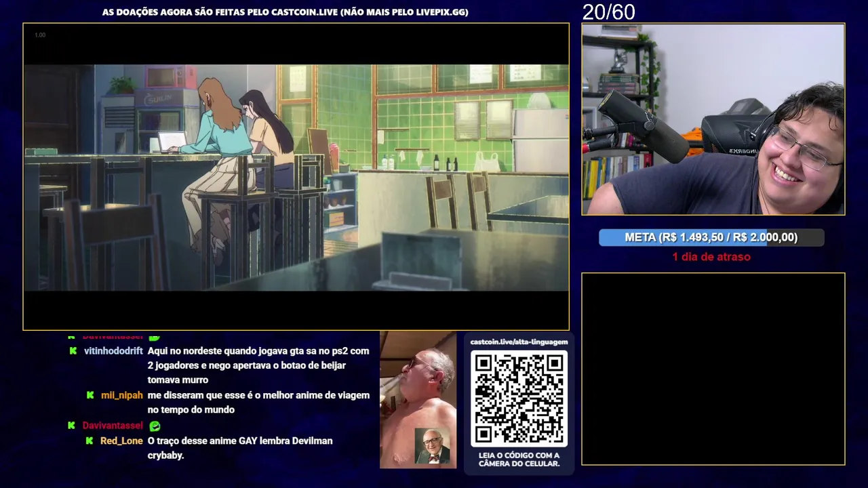The height and width of the screenshot is (488, 868).
Task: Click the message about 'melhor anime de viagem'
Action: [258, 403]
